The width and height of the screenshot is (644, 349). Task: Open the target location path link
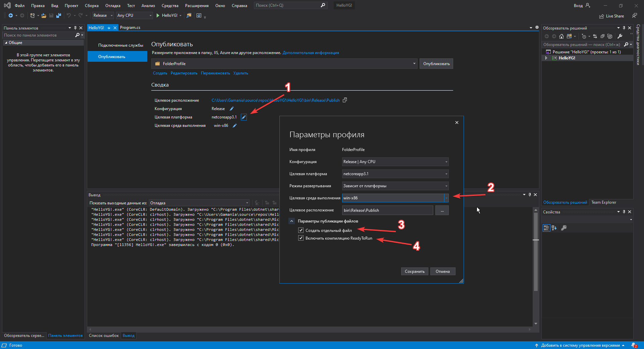tap(275, 100)
